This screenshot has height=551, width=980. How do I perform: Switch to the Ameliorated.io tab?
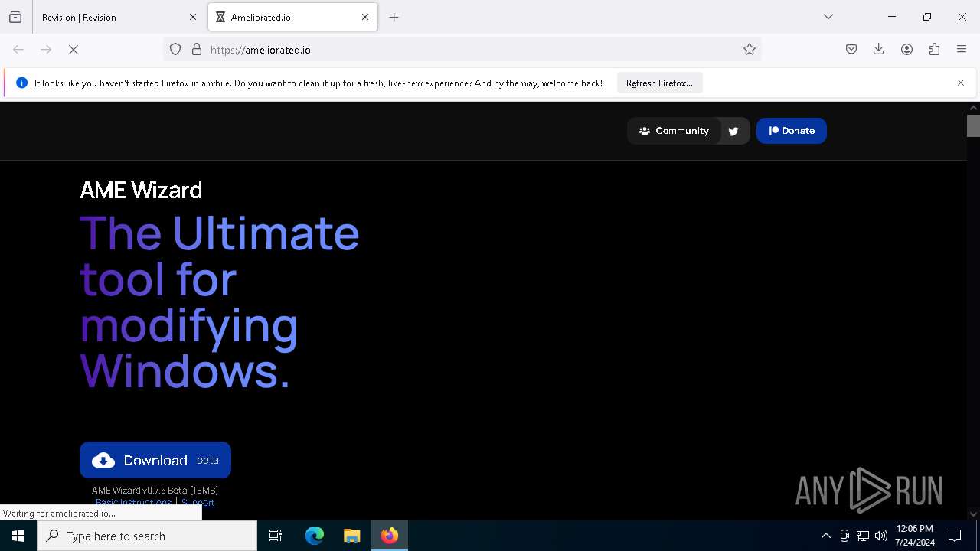point(292,17)
